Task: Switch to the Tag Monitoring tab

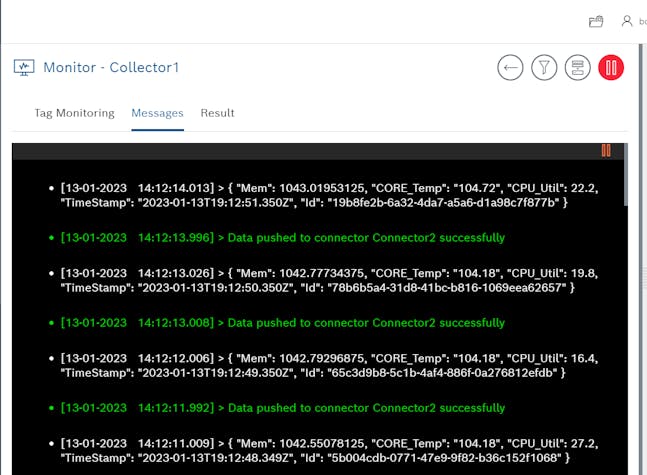Action: pos(74,113)
